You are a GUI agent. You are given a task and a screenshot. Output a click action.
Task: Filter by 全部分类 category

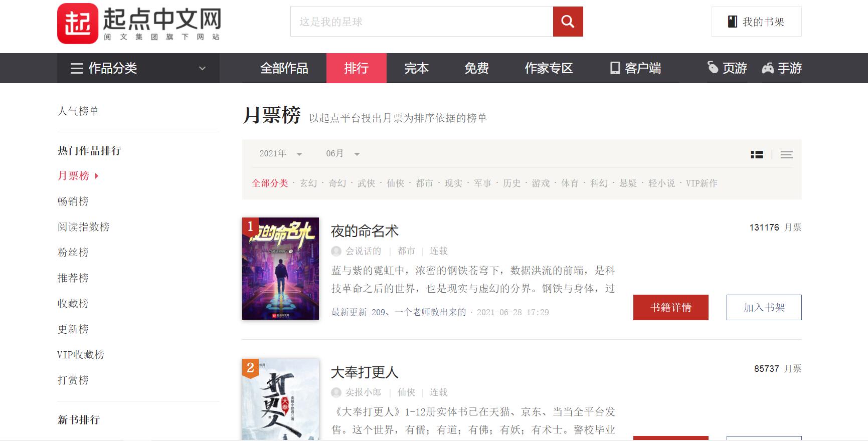point(270,183)
